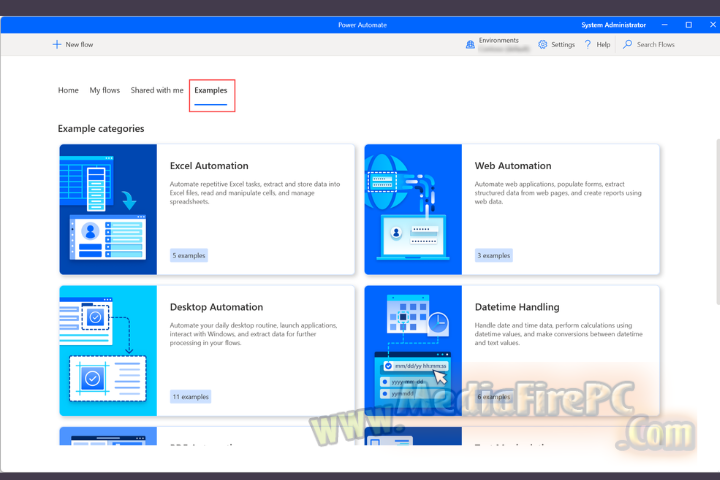This screenshot has height=480, width=720.
Task: Open the Shared with me tab
Action: click(157, 90)
